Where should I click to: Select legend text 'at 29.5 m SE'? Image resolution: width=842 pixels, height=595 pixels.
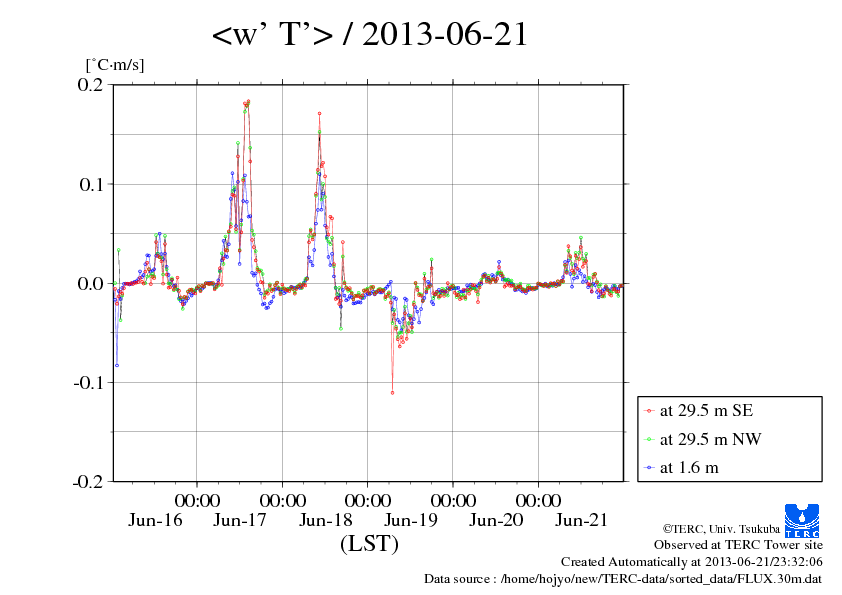click(x=706, y=411)
